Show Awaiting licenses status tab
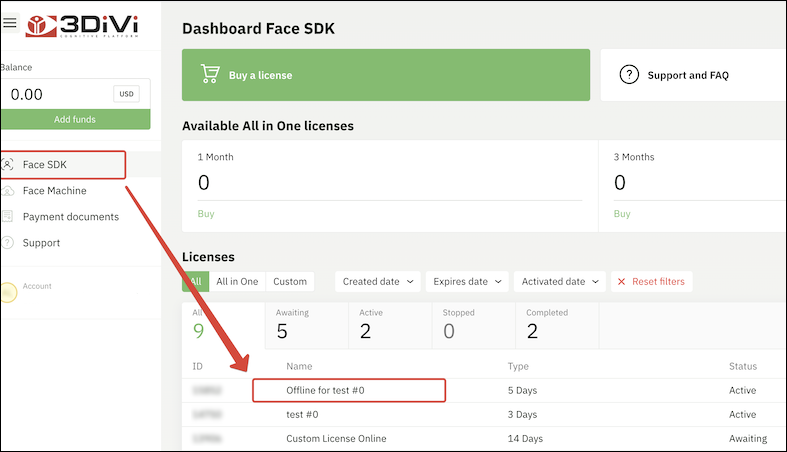This screenshot has width=787, height=452. click(307, 325)
